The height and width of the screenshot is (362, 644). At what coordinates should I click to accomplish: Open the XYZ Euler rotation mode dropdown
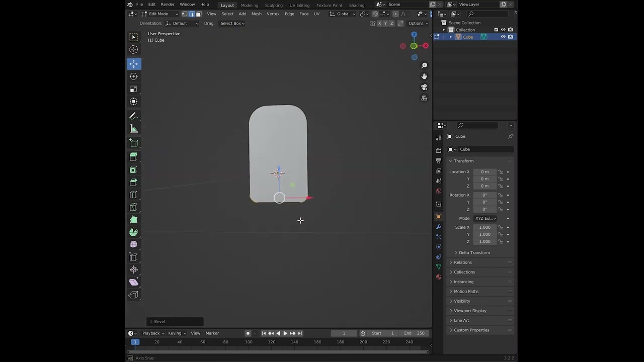[485, 218]
